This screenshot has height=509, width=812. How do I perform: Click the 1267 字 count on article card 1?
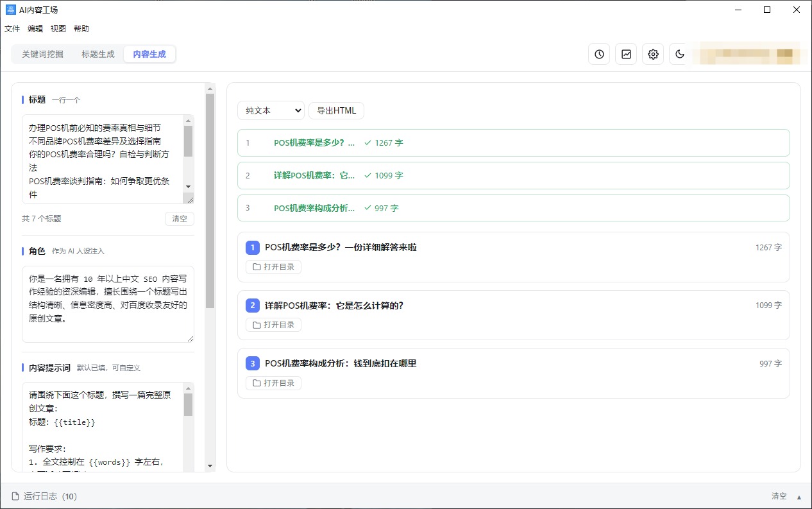768,247
